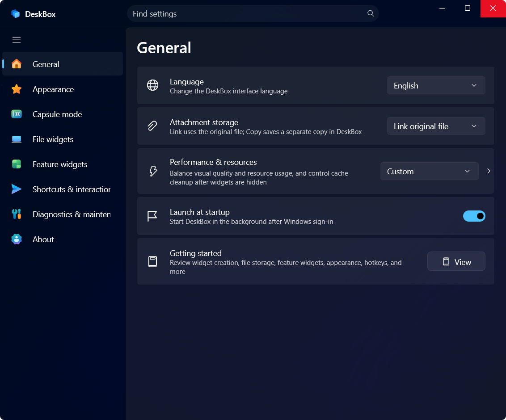Click the Capsule mode icon
Image resolution: width=506 pixels, height=420 pixels.
pos(17,114)
